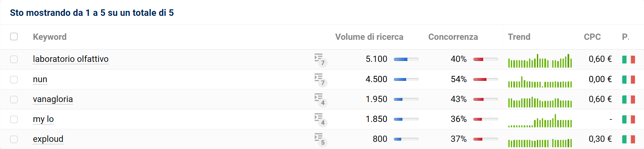
Task: Click Italian flag in laboratorio olfattivo row
Action: click(x=628, y=59)
